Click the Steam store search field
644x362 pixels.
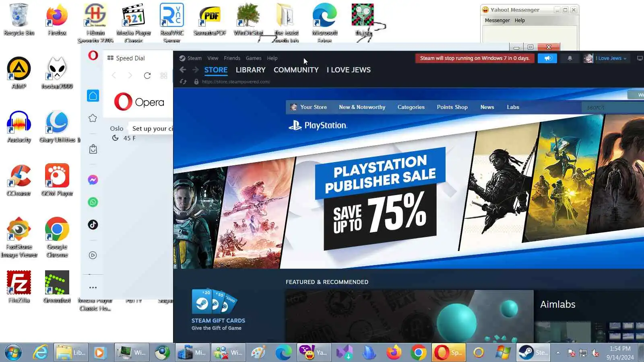click(x=613, y=107)
